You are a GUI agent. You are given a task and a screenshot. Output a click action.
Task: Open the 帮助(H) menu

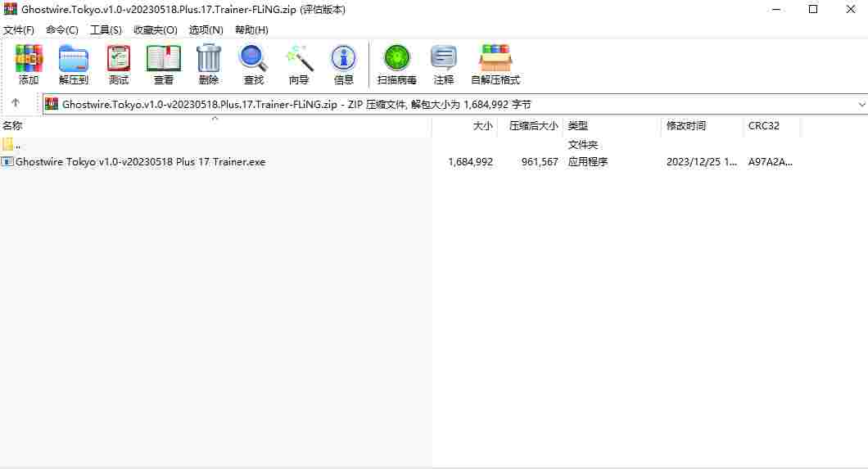tap(251, 29)
